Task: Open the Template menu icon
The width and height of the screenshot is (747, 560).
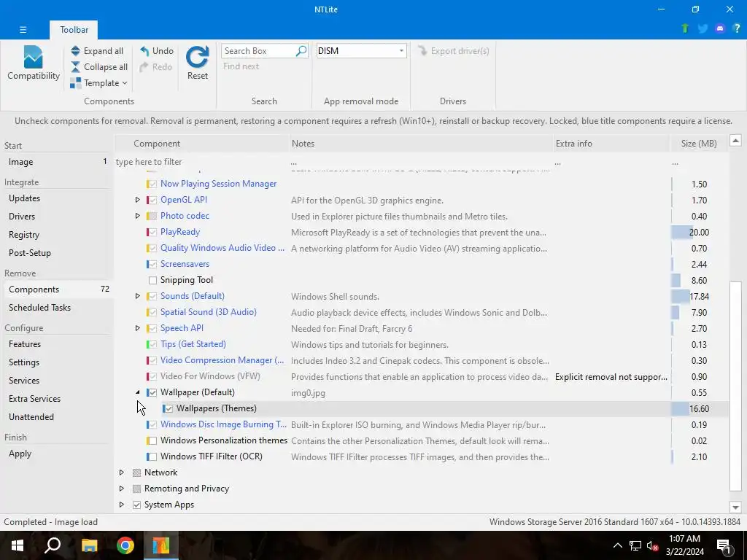Action: (x=75, y=83)
